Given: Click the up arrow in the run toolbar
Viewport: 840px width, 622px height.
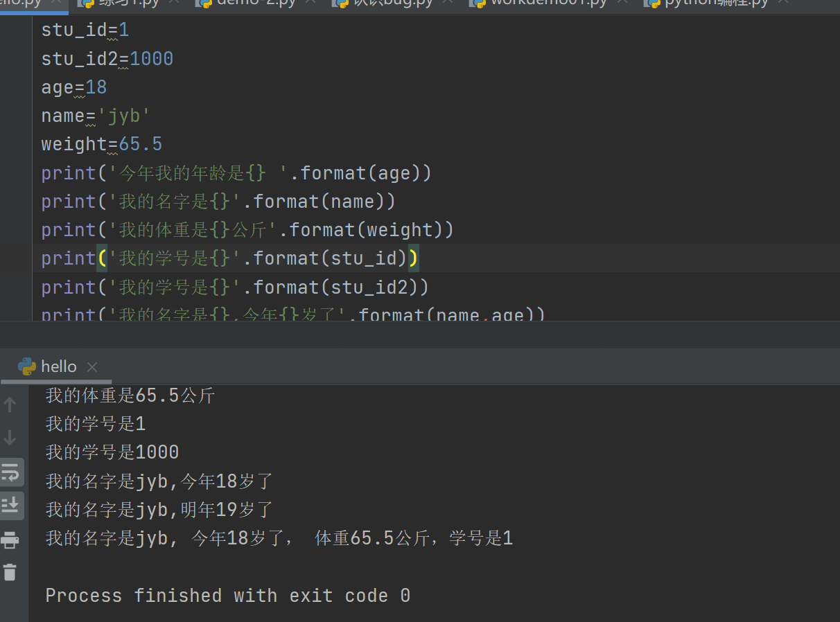Looking at the screenshot, I should pyautogui.click(x=10, y=405).
